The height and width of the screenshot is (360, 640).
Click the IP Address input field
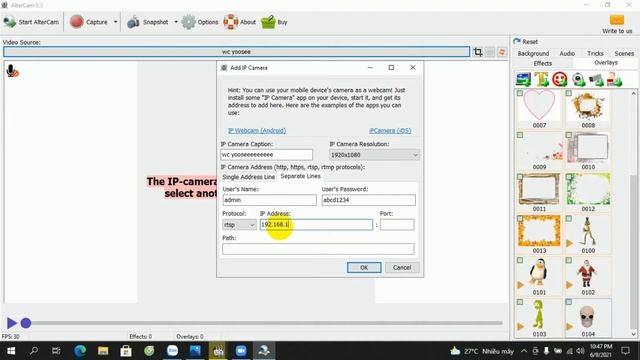tap(316, 224)
